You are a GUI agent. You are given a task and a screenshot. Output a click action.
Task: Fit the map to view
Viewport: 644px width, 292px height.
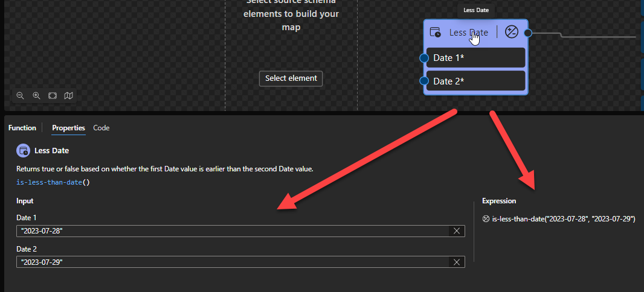coord(53,95)
